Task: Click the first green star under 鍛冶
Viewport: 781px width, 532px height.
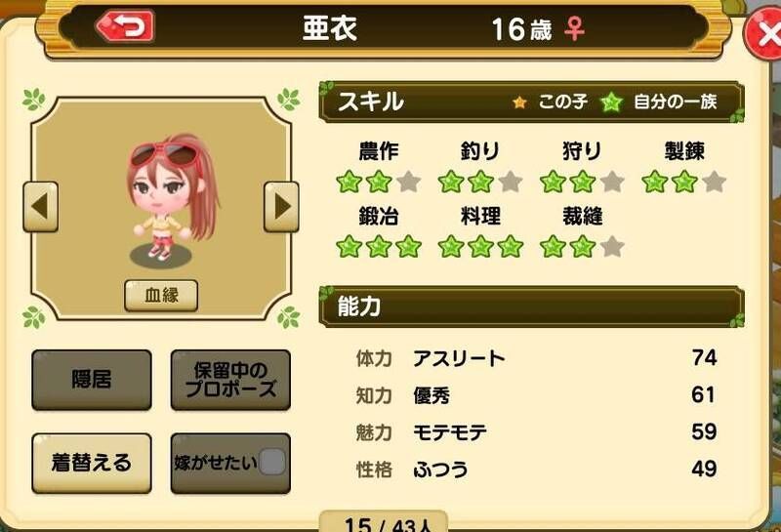Action: pos(349,247)
